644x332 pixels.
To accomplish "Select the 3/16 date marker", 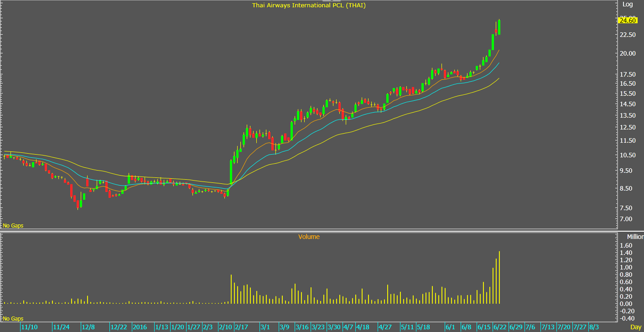I will click(302, 327).
